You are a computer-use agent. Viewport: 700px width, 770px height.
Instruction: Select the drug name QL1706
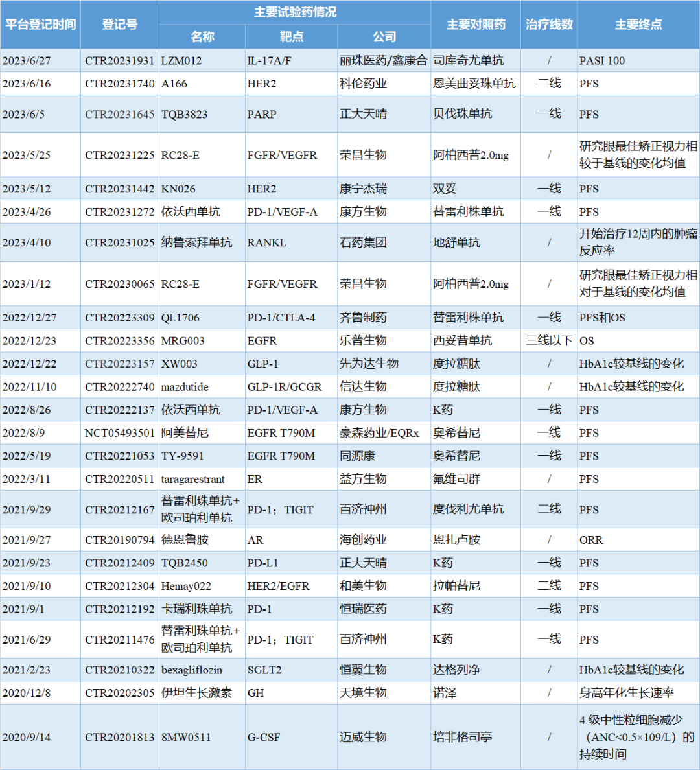180,318
